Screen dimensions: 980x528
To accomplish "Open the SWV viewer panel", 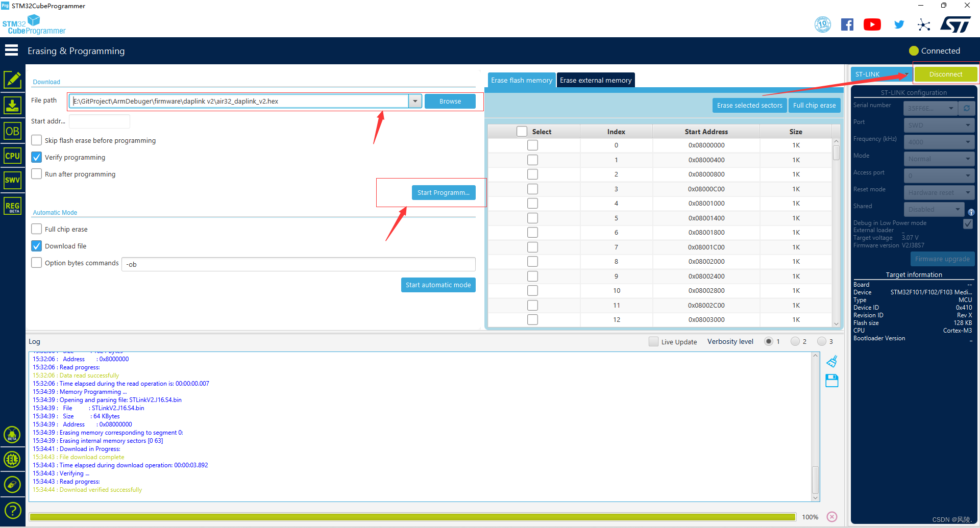I will [x=12, y=180].
